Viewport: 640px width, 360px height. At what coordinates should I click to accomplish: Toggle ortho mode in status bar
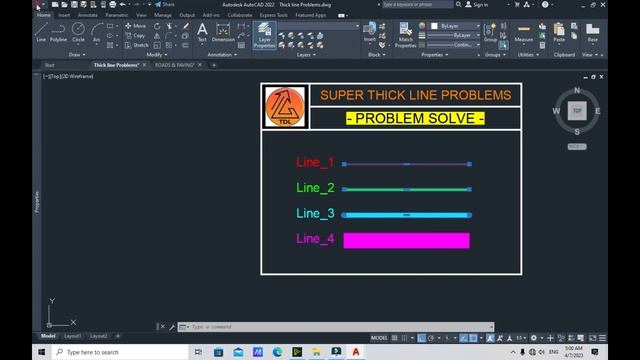click(x=422, y=338)
